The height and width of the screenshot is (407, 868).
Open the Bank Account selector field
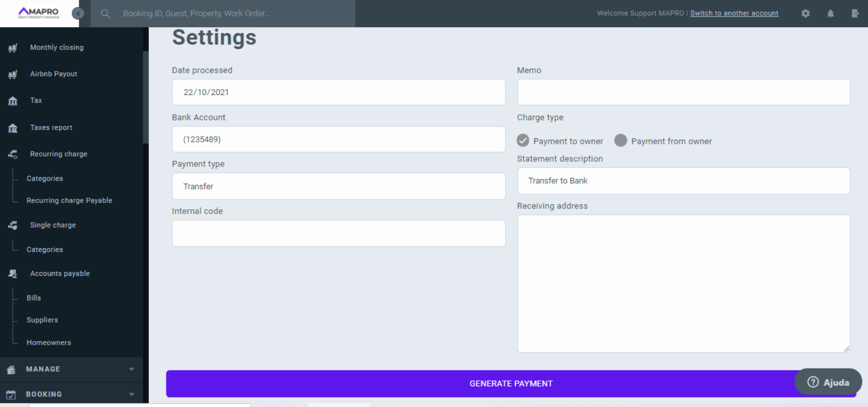[338, 139]
